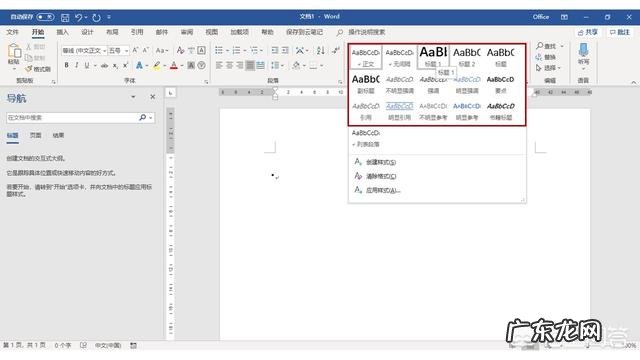Toggle Bold formatting
This screenshot has height=360, width=640.
click(x=67, y=65)
